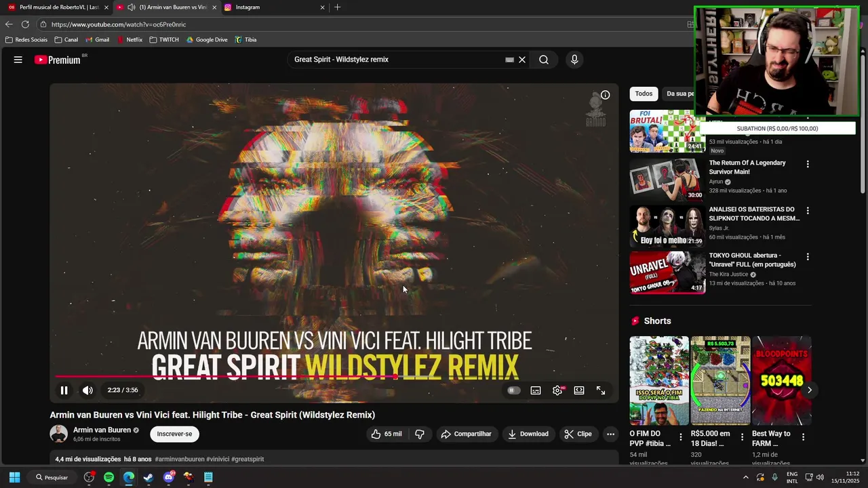Viewport: 868px width, 488px height.
Task: Subscribe with Inscrever-se button
Action: [x=174, y=434]
